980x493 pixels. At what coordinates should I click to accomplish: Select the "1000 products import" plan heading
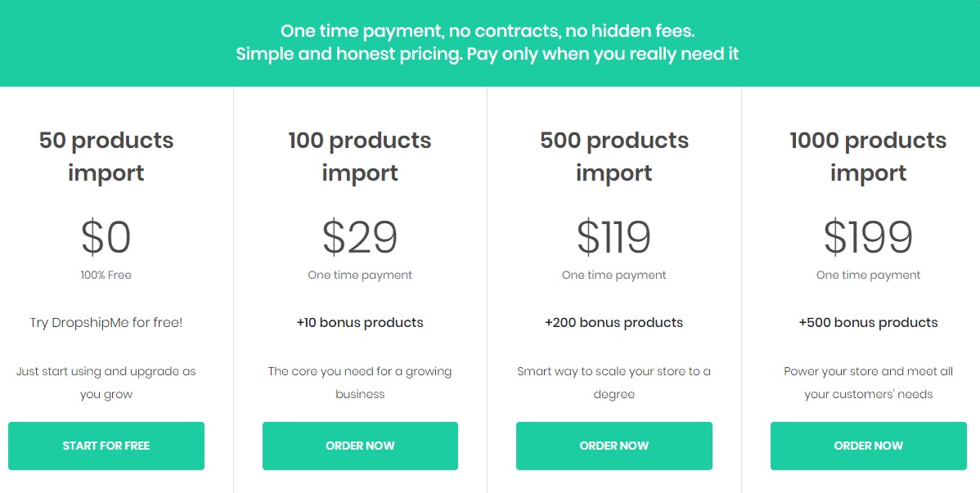868,156
